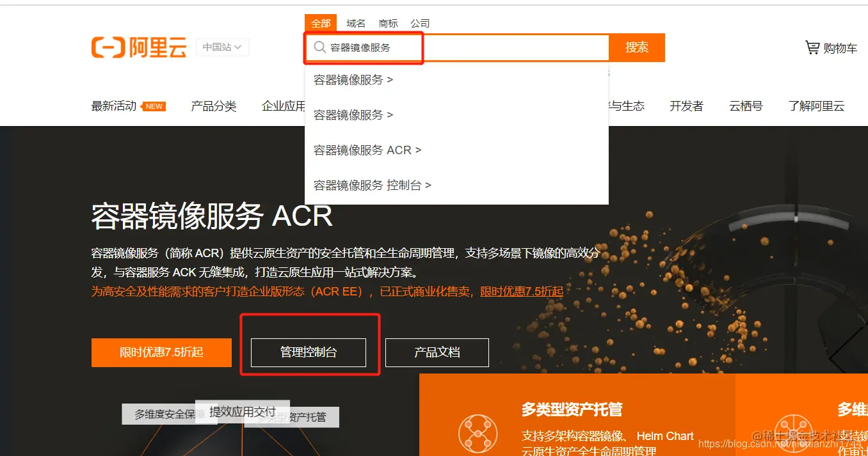Open the 中国站 region dropdown
This screenshot has height=456, width=868.
click(222, 47)
